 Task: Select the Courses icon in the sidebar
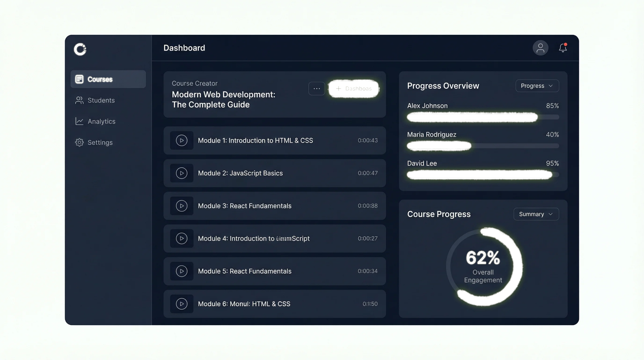click(x=79, y=79)
